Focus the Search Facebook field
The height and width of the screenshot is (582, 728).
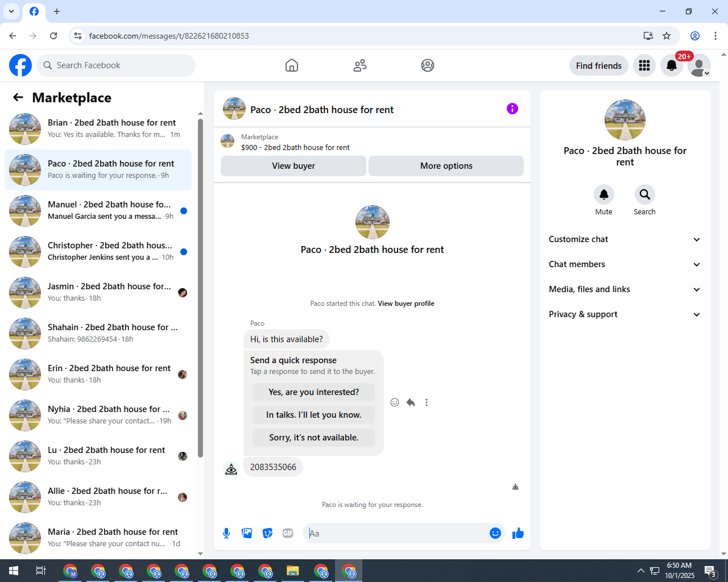(116, 65)
